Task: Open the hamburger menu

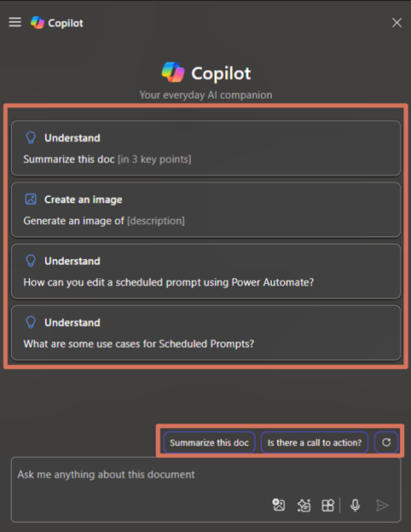Action: 15,22
